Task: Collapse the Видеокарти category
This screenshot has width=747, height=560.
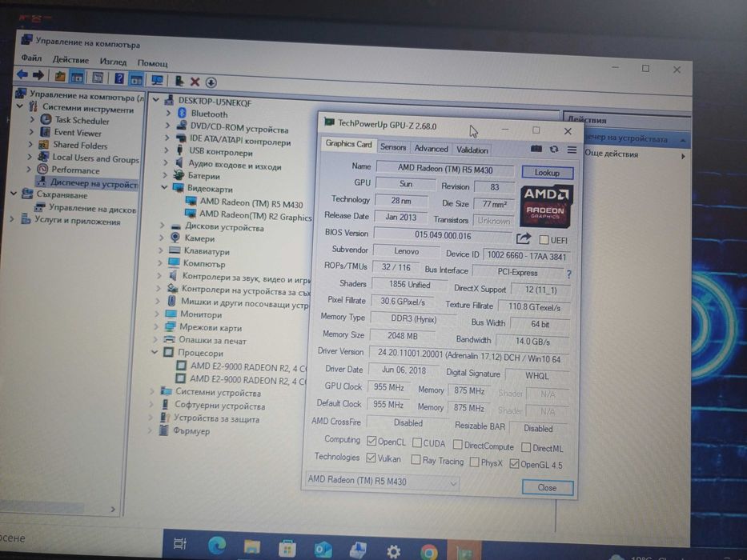Action: tap(164, 187)
